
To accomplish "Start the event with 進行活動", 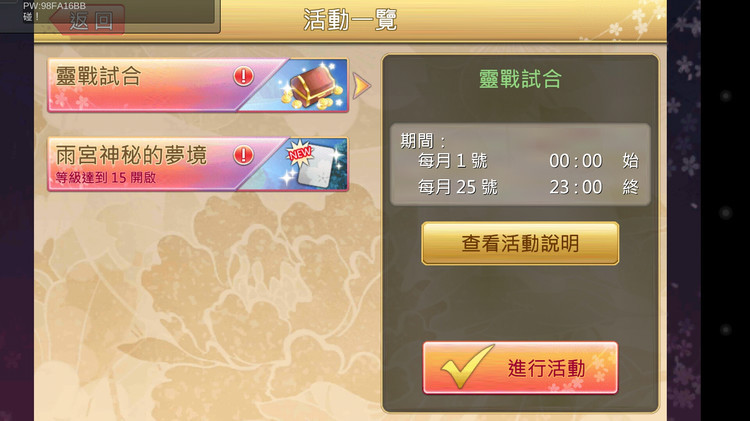I will coord(520,367).
